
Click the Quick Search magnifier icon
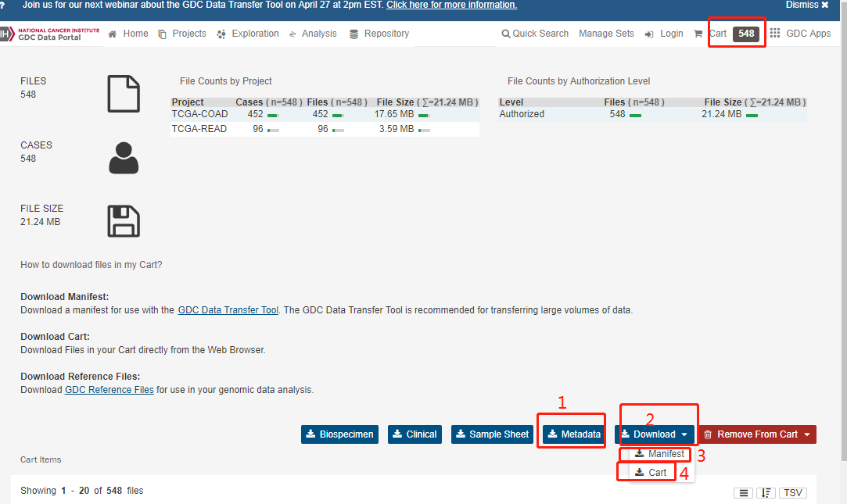(505, 34)
